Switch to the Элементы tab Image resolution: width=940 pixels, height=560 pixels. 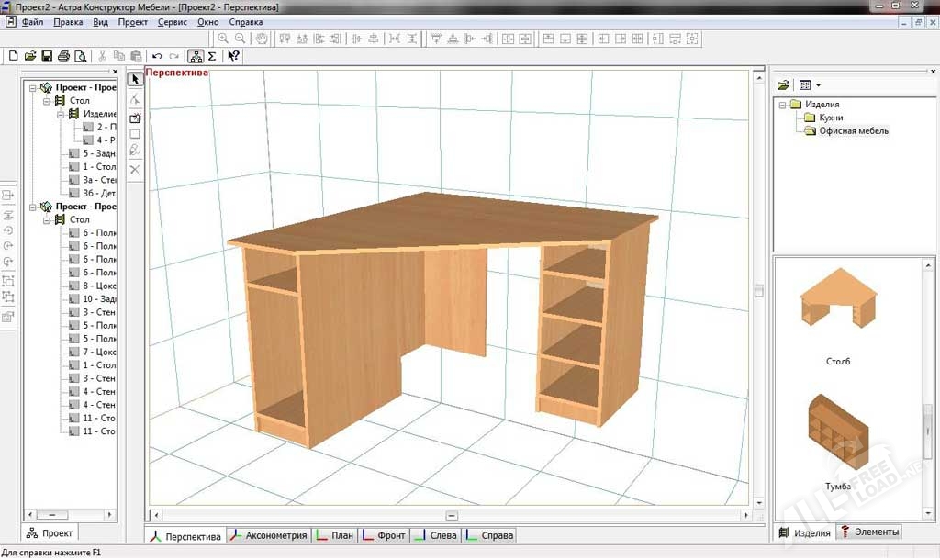tap(870, 532)
